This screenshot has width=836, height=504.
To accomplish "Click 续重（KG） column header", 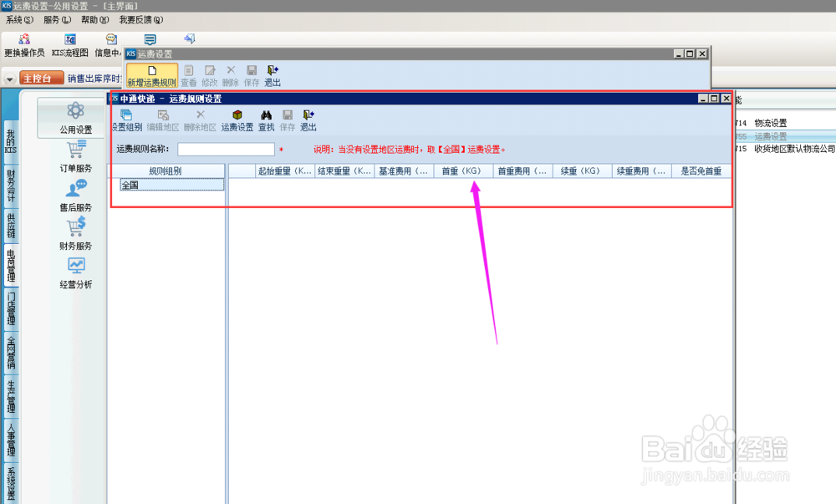I will (582, 171).
